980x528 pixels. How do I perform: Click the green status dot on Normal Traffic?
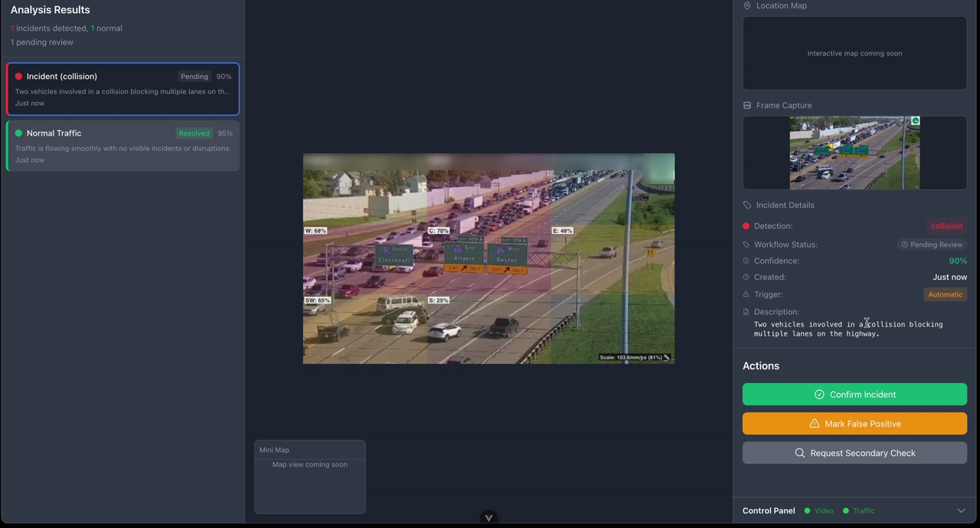pos(18,133)
